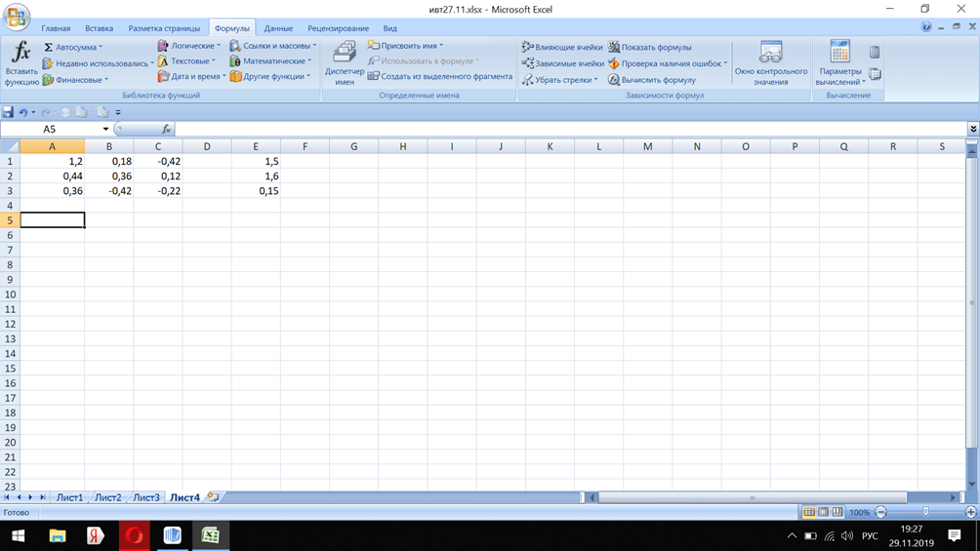
Task: Click Calculate Sheet icon in Вычисление group
Action: 875,74
